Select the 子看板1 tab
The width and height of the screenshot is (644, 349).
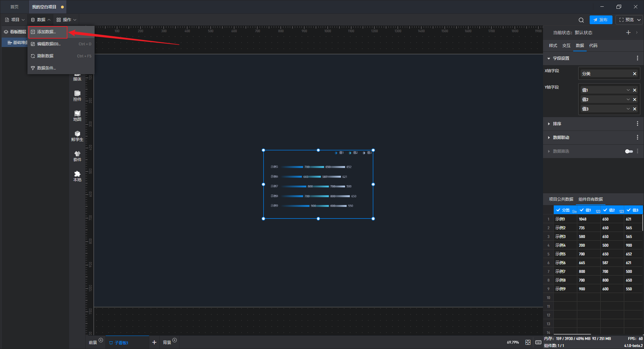click(127, 343)
